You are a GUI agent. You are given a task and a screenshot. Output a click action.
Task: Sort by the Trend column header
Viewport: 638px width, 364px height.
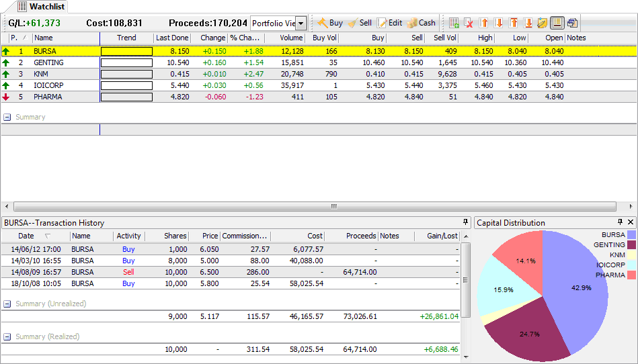[x=126, y=38]
